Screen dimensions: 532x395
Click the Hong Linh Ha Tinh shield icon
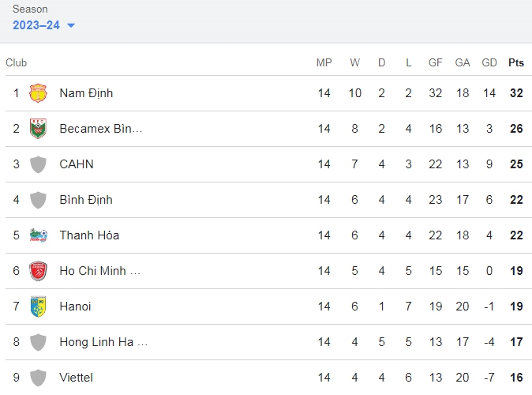tap(38, 342)
